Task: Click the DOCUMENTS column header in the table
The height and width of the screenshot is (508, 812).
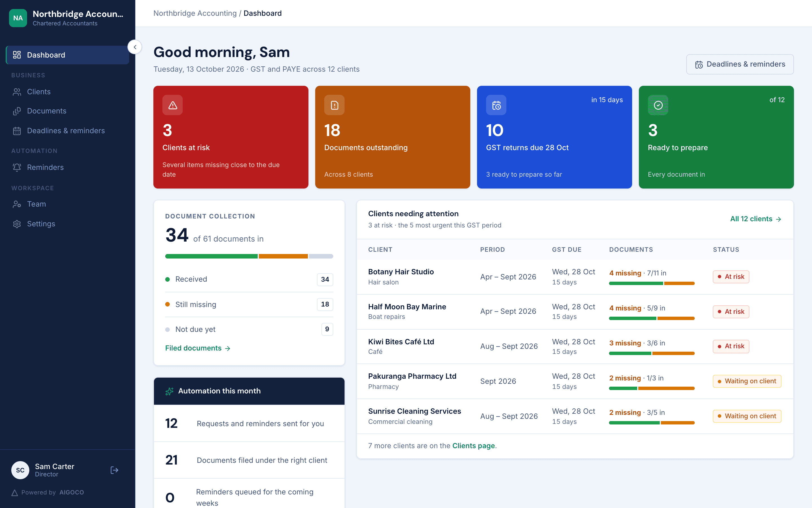Action: coord(631,250)
